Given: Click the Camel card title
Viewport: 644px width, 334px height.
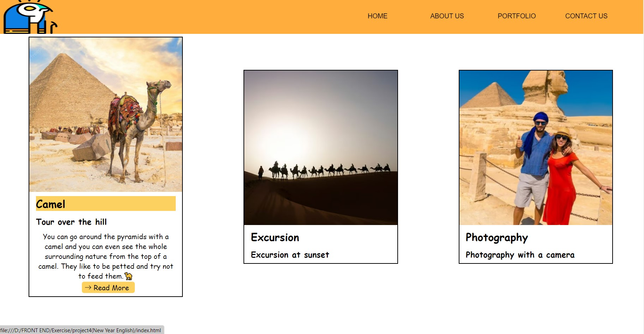Looking at the screenshot, I should click(x=50, y=204).
